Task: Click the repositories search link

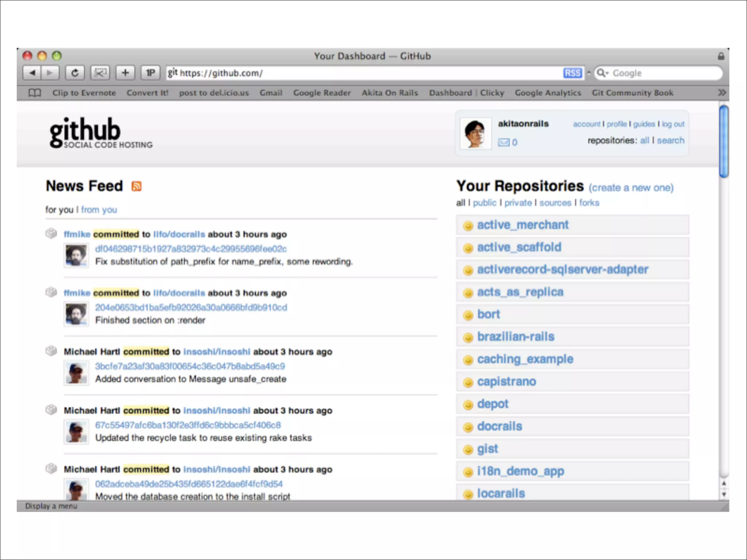Action: coord(670,140)
